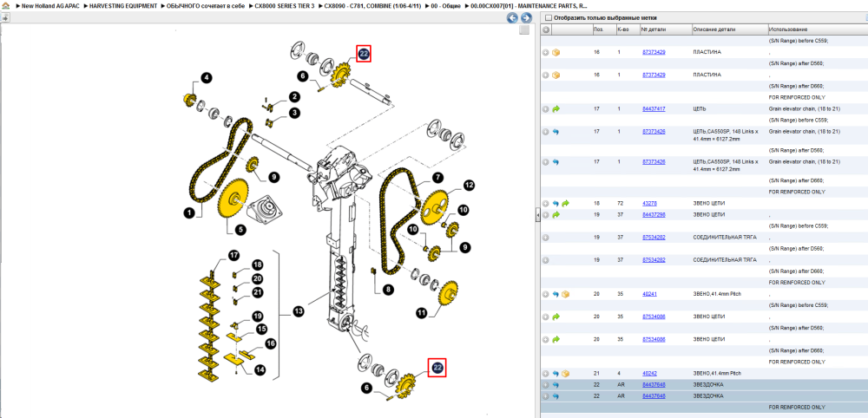Open CX8090 - C781, COMBINE breadcrumb
This screenshot has width=868, height=418.
(x=371, y=5)
